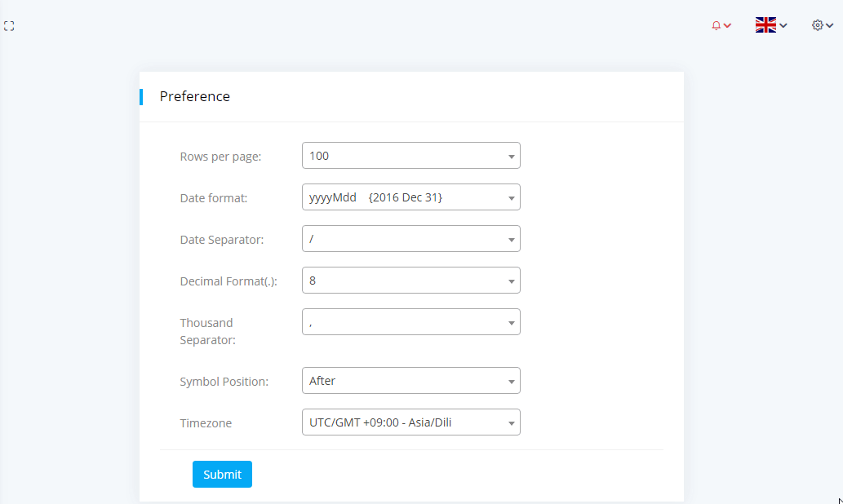Click the "Timezone" label text
The height and width of the screenshot is (504, 843).
tap(206, 423)
